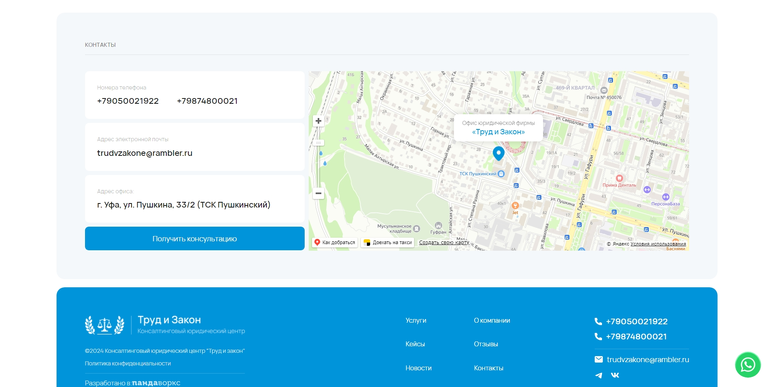
Task: Click footer phone number +79874800021
Action: pyautogui.click(x=636, y=337)
